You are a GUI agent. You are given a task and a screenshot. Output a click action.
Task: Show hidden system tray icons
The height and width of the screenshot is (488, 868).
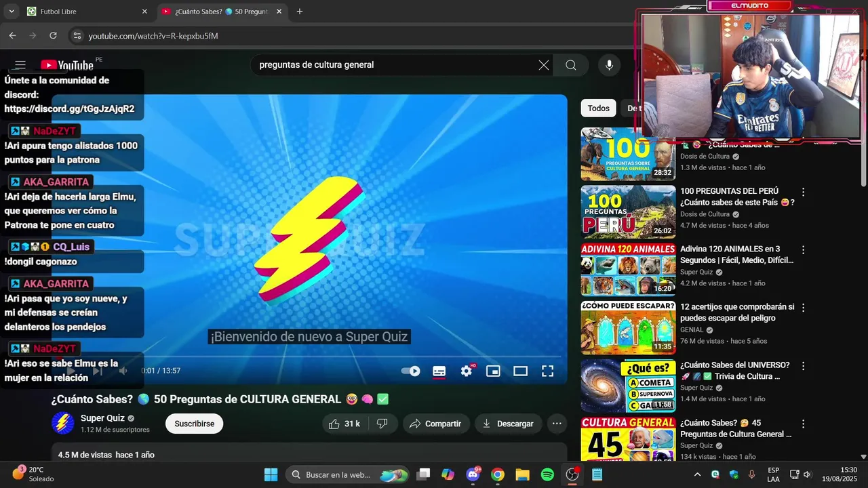point(697,474)
